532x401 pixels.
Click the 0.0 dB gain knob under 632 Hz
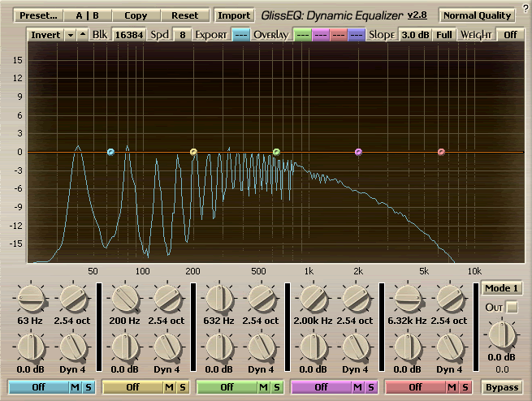[219, 347]
